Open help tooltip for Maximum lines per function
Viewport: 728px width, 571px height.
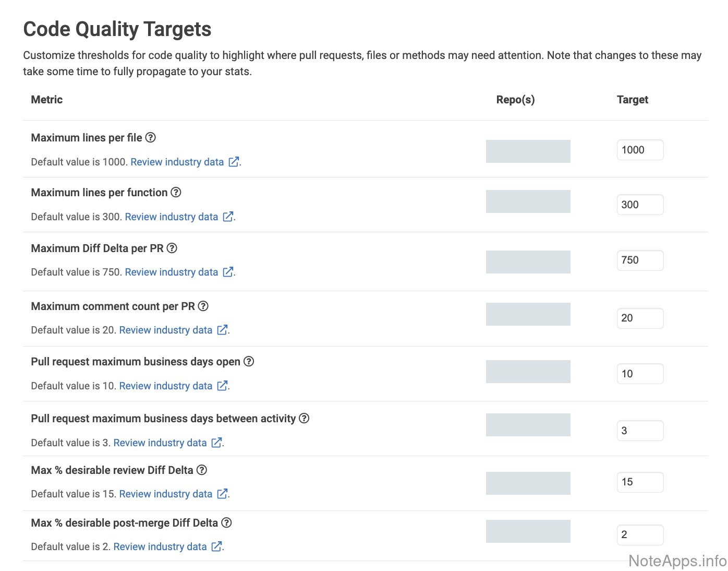pyautogui.click(x=176, y=192)
